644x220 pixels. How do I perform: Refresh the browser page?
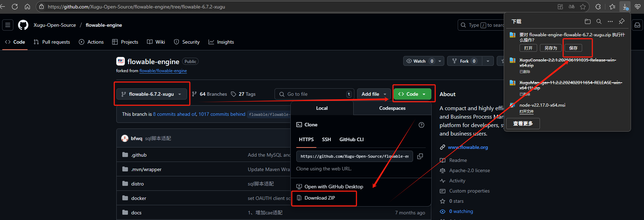(x=15, y=7)
